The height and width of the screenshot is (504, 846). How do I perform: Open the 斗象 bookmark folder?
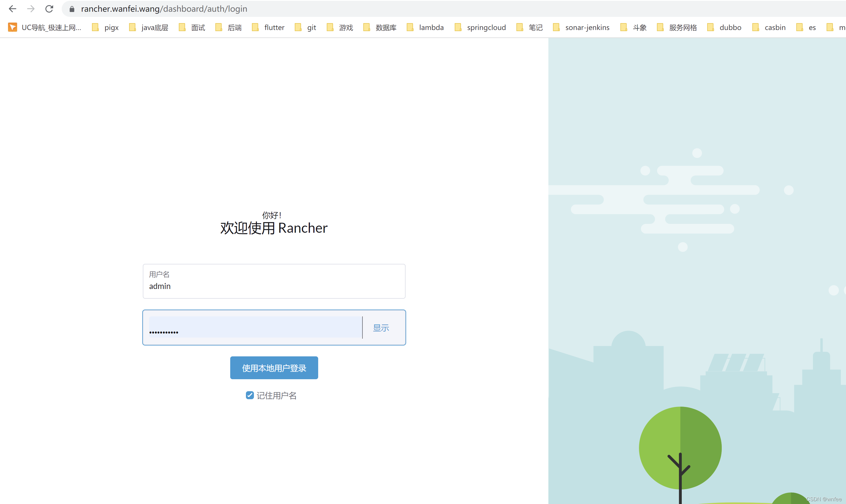634,27
